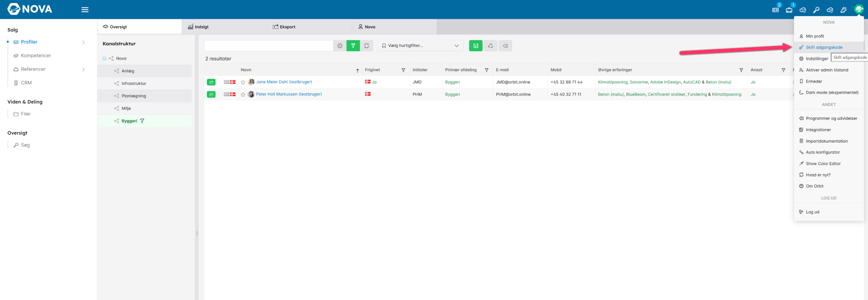This screenshot has height=300, width=868.
Task: Click the search input field above the results
Action: click(269, 46)
